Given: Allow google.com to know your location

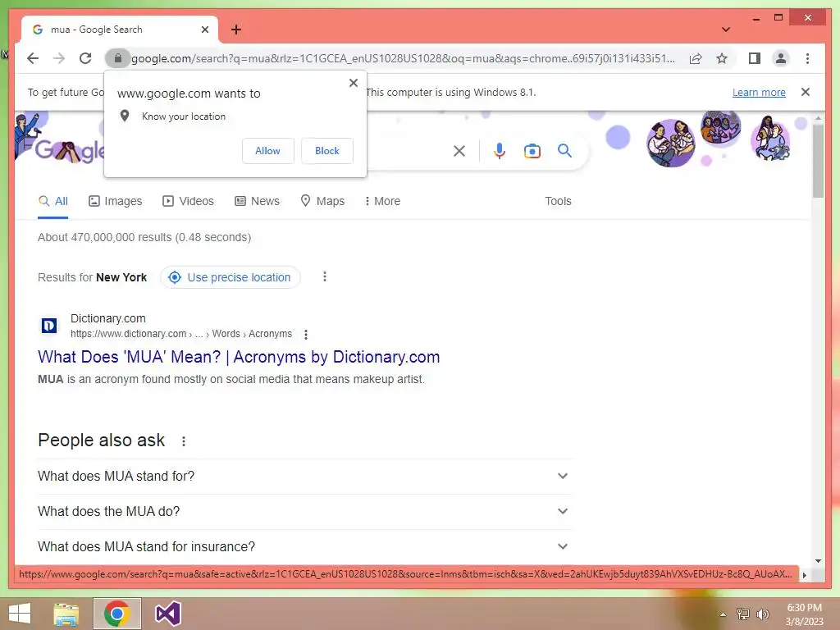Looking at the screenshot, I should [268, 151].
